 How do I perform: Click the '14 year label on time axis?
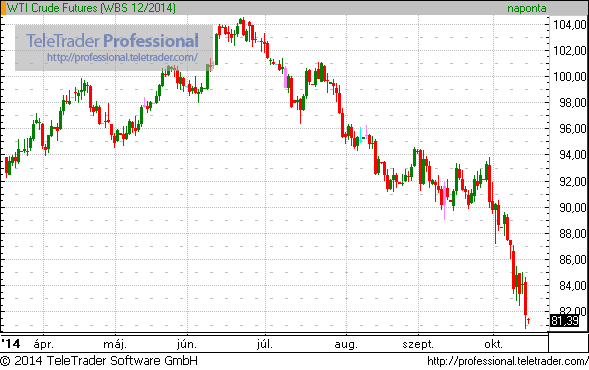click(x=11, y=344)
